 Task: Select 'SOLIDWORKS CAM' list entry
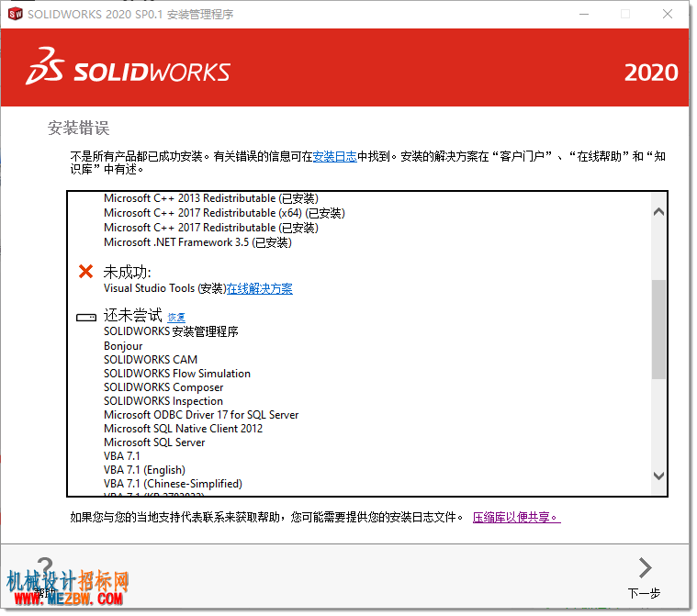pos(151,360)
